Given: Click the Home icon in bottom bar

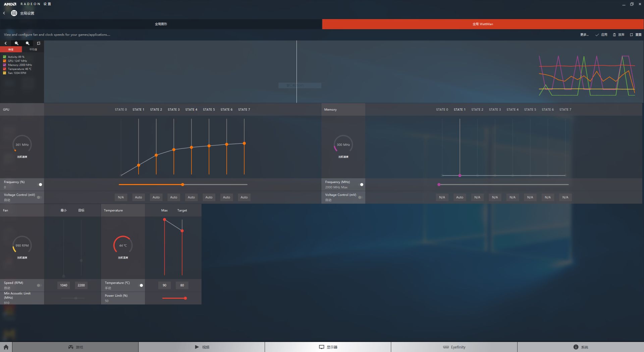Looking at the screenshot, I should [x=6, y=347].
